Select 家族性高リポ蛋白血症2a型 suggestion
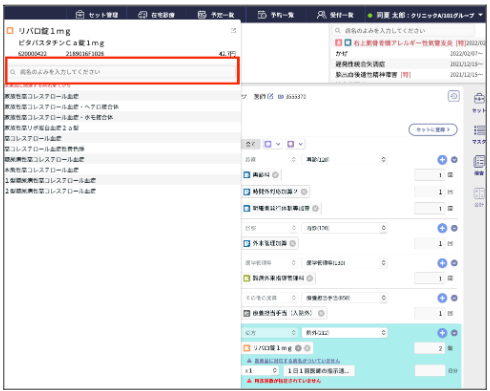The width and height of the screenshot is (490, 391). pos(122,128)
